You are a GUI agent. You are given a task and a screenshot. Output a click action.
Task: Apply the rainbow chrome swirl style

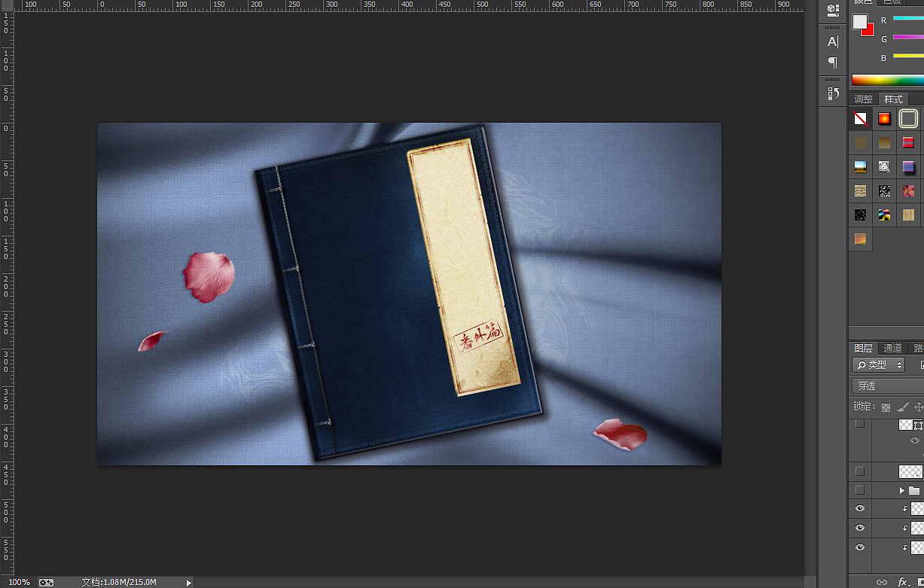(884, 215)
